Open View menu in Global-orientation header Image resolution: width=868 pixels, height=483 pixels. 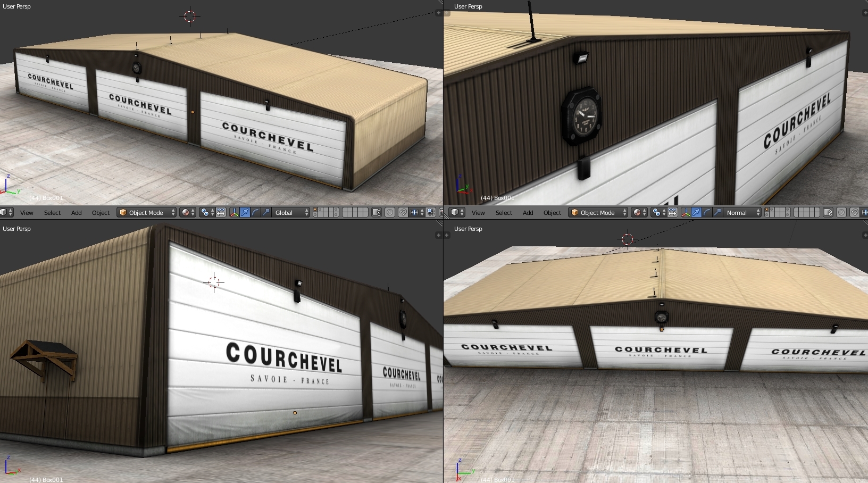27,213
